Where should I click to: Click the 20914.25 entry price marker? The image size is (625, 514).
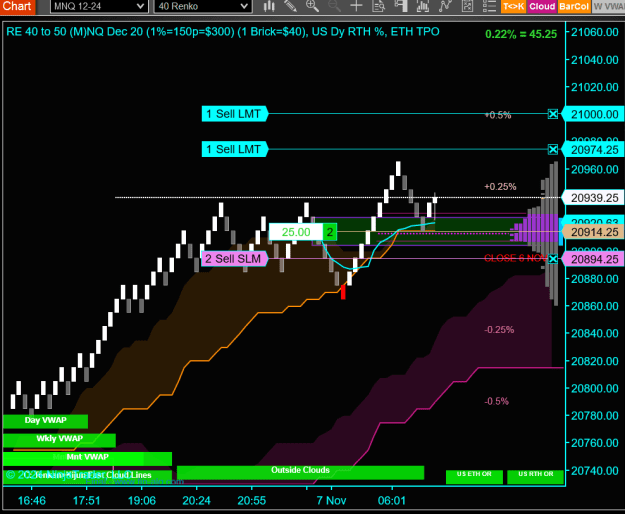pyautogui.click(x=594, y=232)
